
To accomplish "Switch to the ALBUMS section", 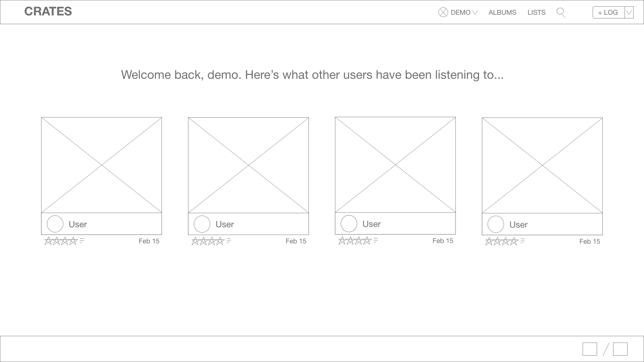I will pos(502,12).
